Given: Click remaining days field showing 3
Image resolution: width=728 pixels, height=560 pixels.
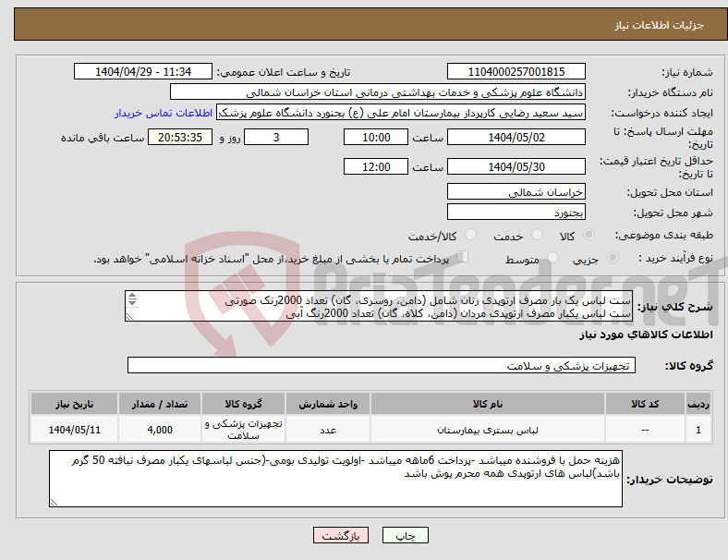Looking at the screenshot, I should point(276,137).
